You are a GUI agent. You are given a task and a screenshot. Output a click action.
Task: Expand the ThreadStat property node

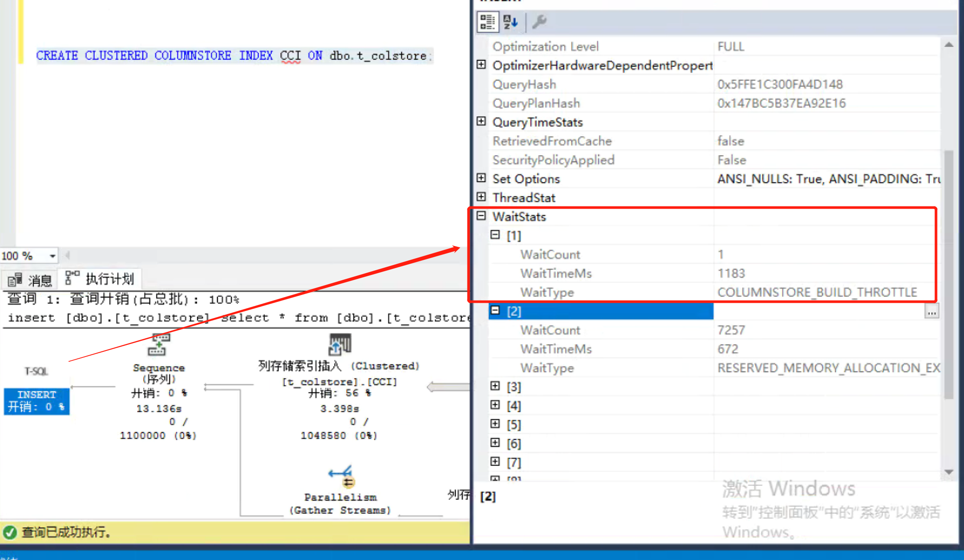pos(481,196)
